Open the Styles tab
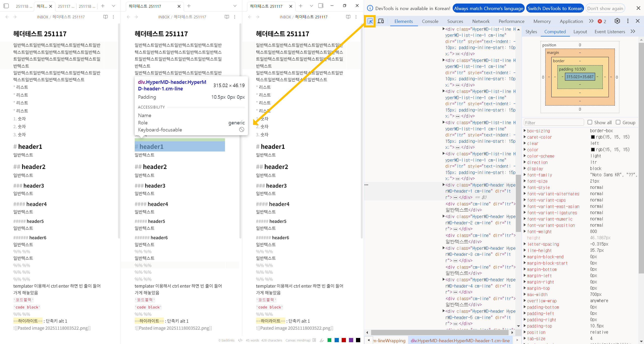Image resolution: width=644 pixels, height=344 pixels. pyautogui.click(x=531, y=32)
